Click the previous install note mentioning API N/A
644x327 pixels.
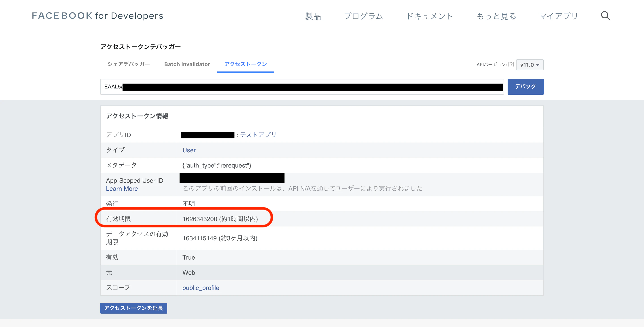pyautogui.click(x=303, y=188)
